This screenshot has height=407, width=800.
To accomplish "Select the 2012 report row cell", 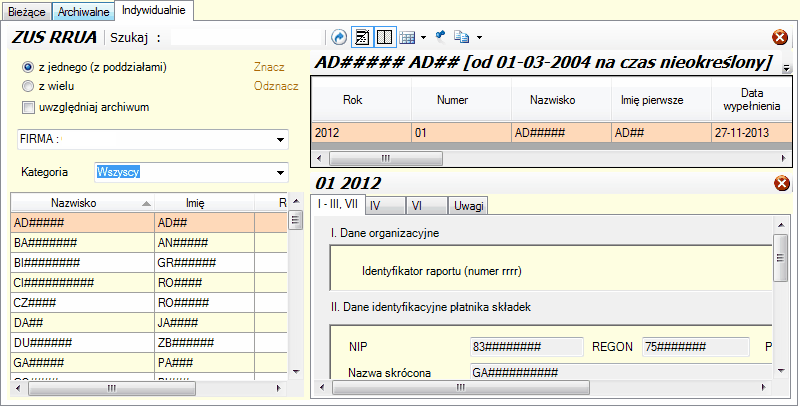I will pyautogui.click(x=361, y=133).
